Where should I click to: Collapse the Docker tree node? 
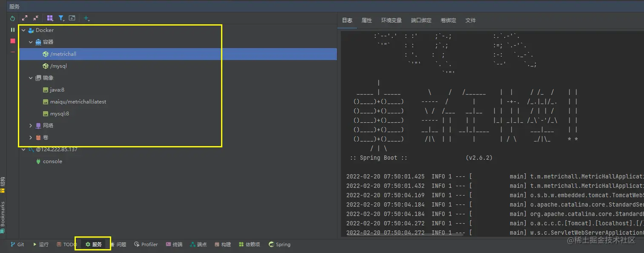[x=23, y=30]
